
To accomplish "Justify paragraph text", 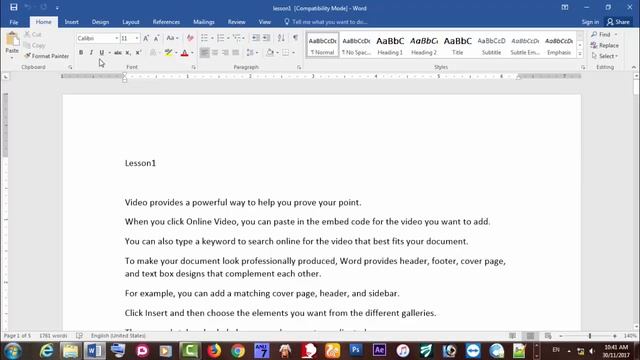I will (236, 53).
